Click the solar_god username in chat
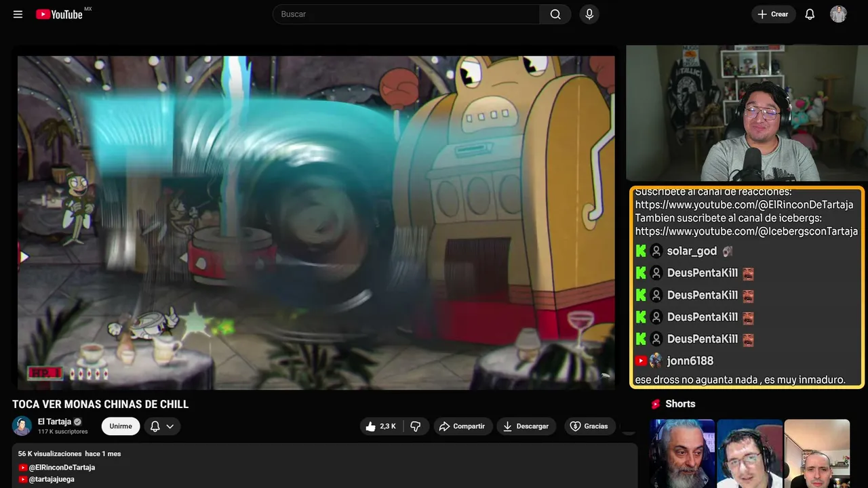868x488 pixels. 692,251
